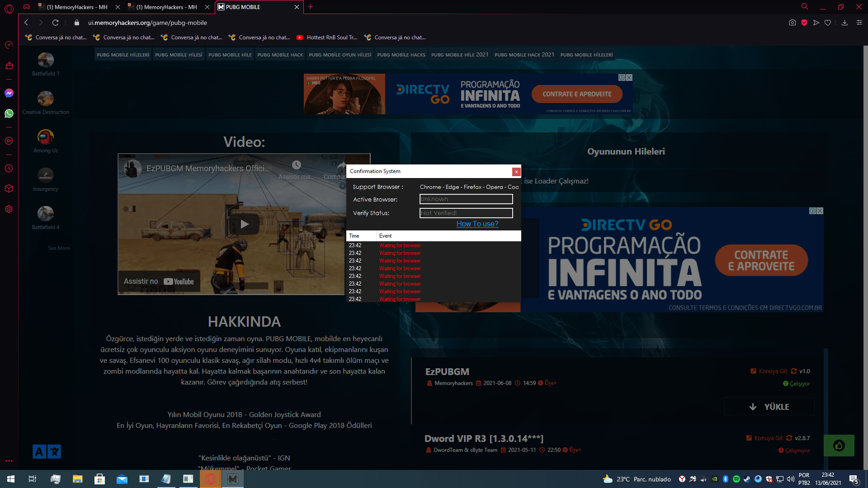Click the green thumbs-up button
The height and width of the screenshot is (488, 868).
click(x=839, y=446)
